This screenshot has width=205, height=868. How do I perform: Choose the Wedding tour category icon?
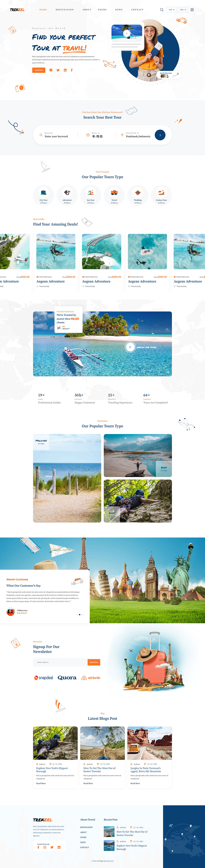click(138, 193)
